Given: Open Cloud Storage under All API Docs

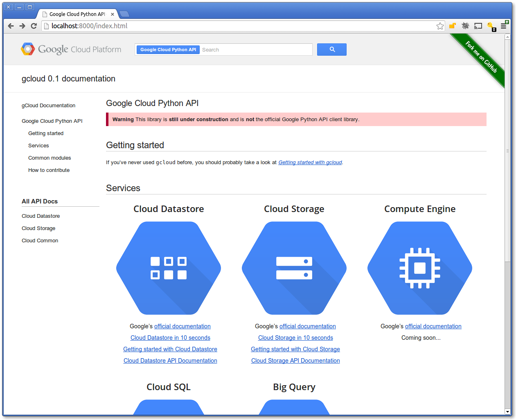Looking at the screenshot, I should 38,228.
